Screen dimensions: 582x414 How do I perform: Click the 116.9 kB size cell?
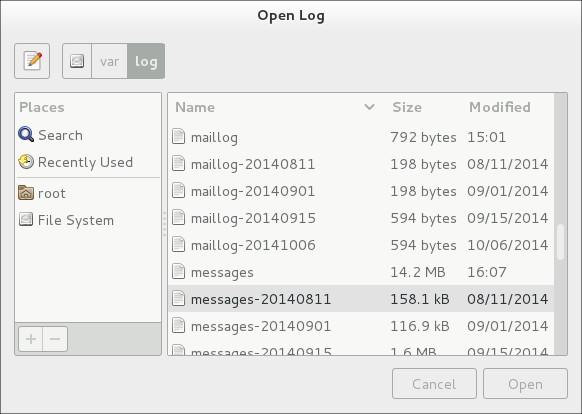[420, 326]
